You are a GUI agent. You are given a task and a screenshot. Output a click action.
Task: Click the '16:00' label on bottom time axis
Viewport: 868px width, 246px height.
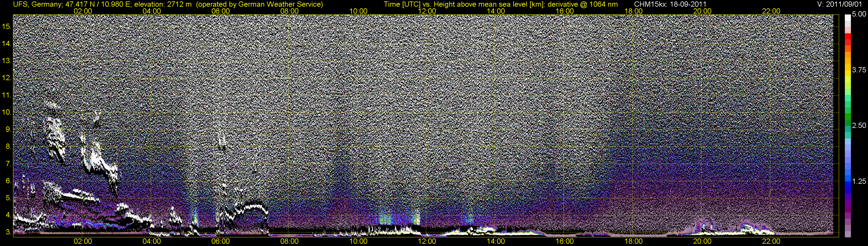[x=565, y=241]
